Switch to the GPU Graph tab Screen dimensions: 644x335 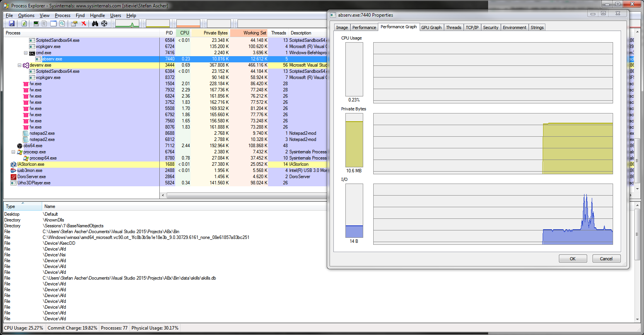click(x=431, y=27)
